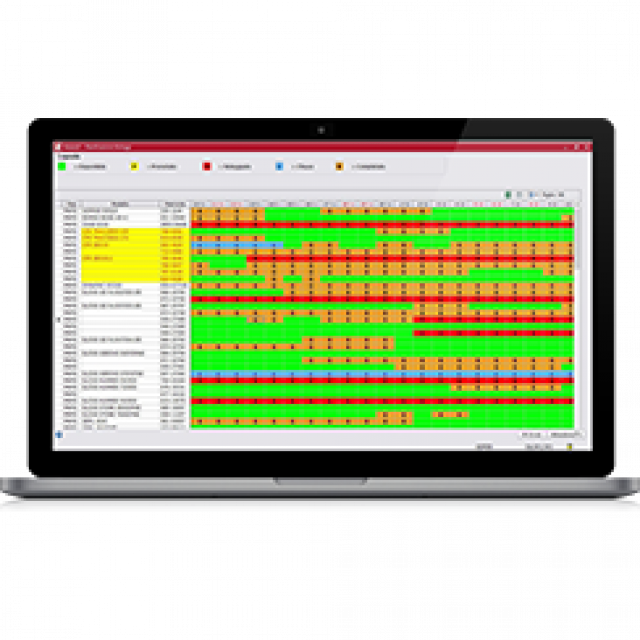640x640 pixels.
Task: Click the first column header of the table
Action: point(70,204)
